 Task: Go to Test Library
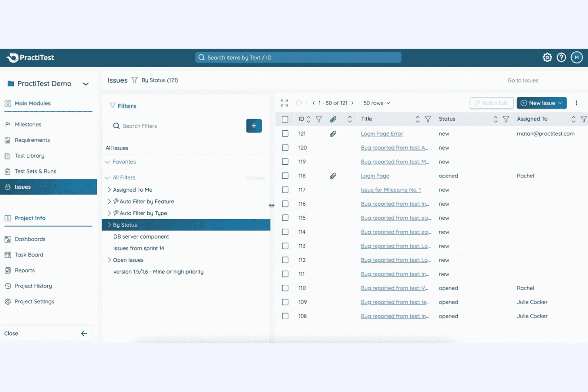(29, 156)
